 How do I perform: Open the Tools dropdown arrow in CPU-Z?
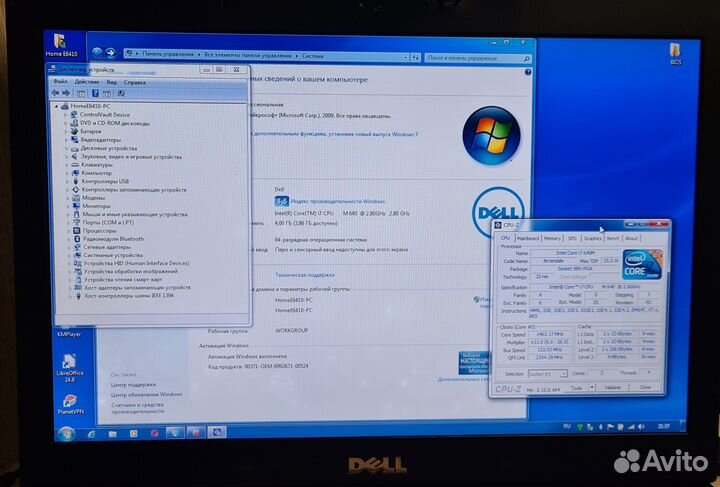click(x=592, y=388)
